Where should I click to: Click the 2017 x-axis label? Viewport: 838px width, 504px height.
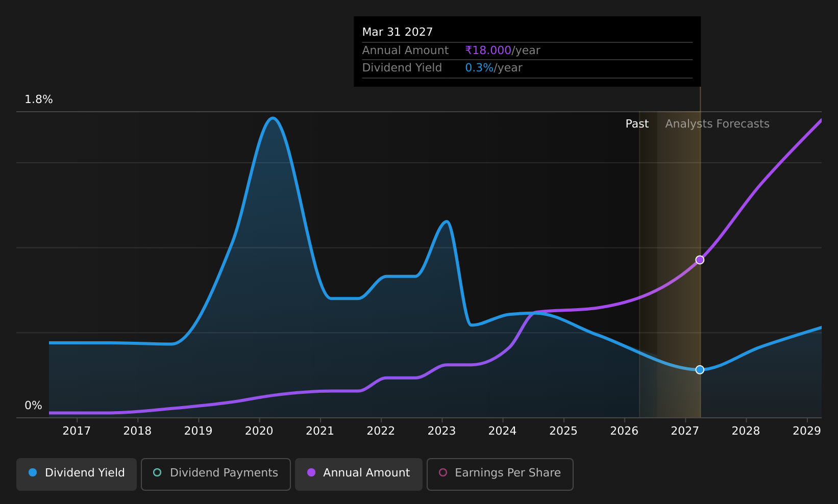coord(77,431)
